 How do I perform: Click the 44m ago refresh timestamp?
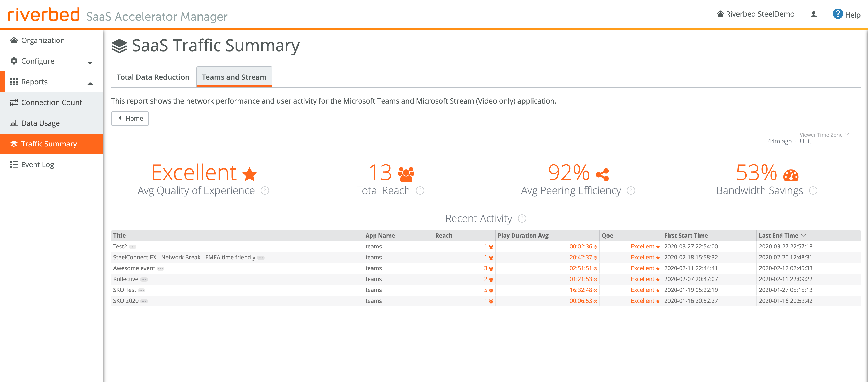[779, 141]
